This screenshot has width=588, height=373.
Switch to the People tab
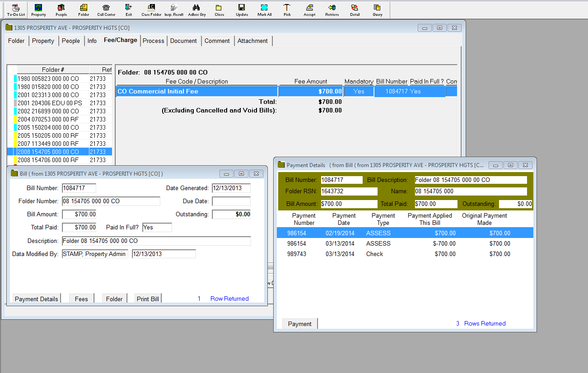click(70, 41)
